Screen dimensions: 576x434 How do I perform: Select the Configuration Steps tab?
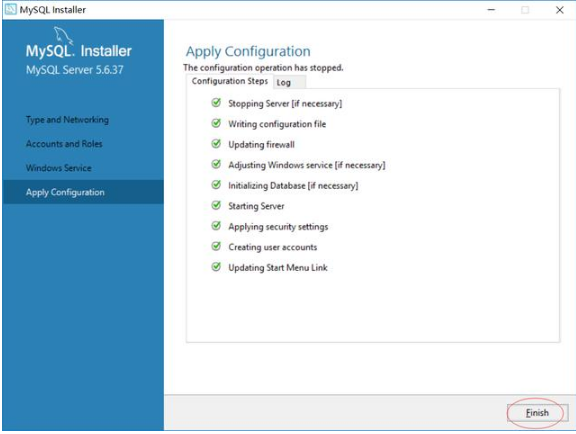(230, 81)
